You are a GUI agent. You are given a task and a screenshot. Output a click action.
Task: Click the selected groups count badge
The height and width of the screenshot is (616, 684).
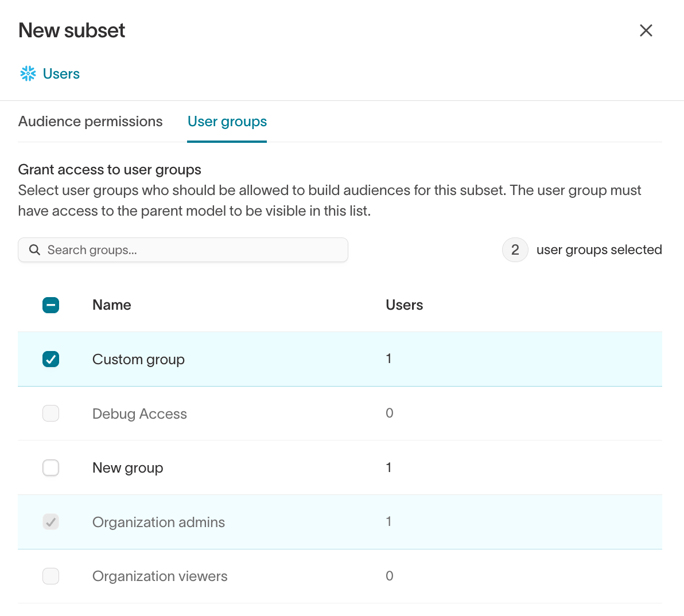(515, 250)
